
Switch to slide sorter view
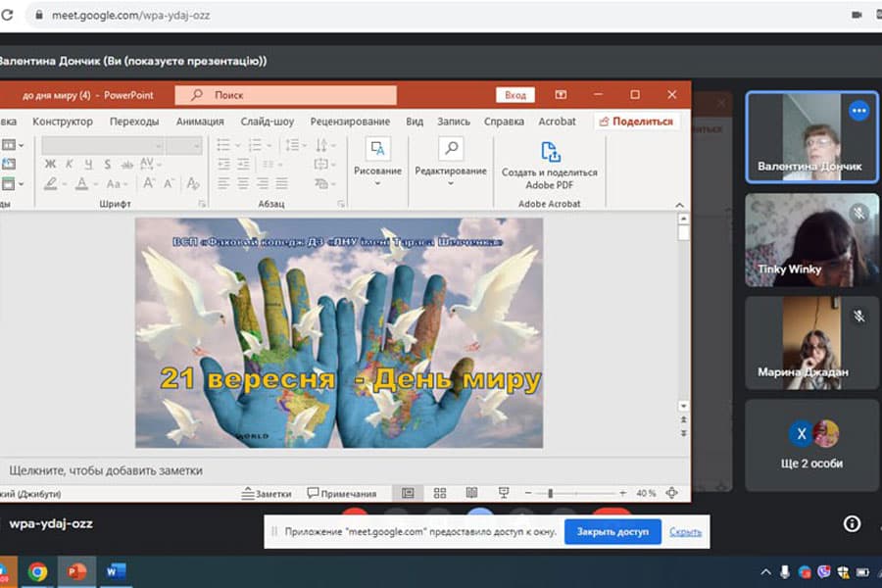[440, 493]
